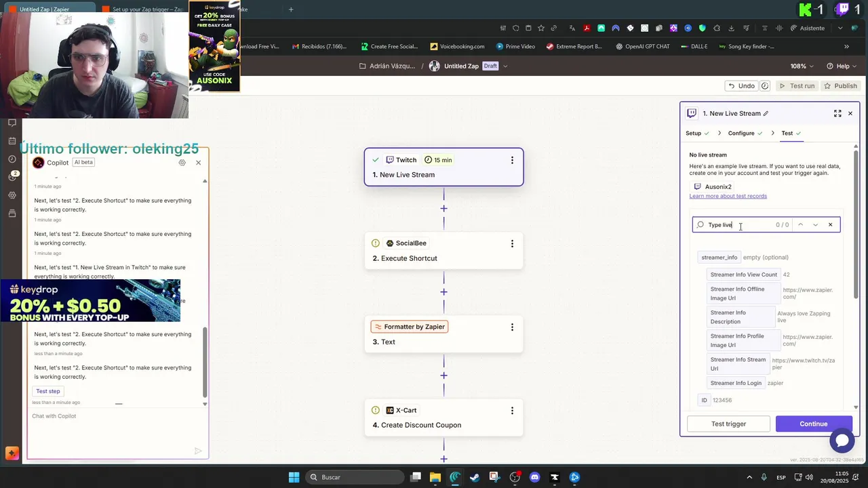Expand browser toolbar dropdown after Asistente
868x488 pixels.
pyautogui.click(x=840, y=28)
